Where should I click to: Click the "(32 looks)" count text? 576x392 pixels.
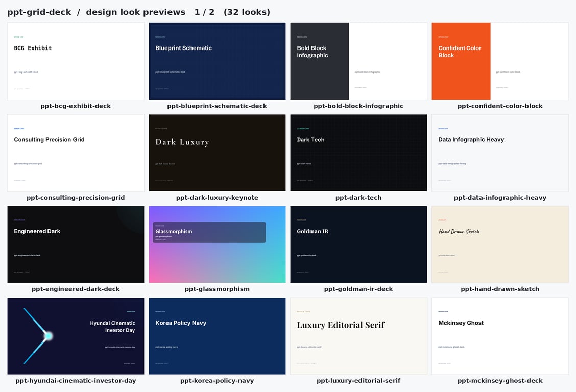click(247, 12)
